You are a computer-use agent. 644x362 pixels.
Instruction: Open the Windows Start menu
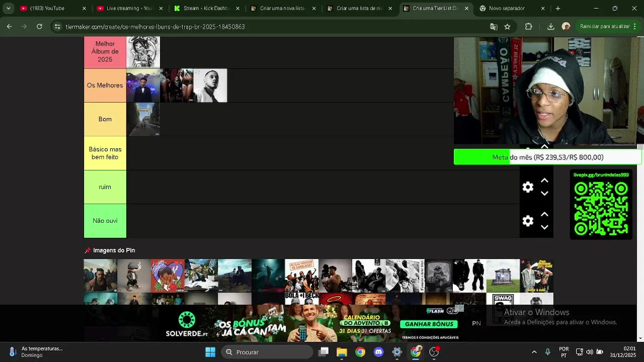coord(210,352)
